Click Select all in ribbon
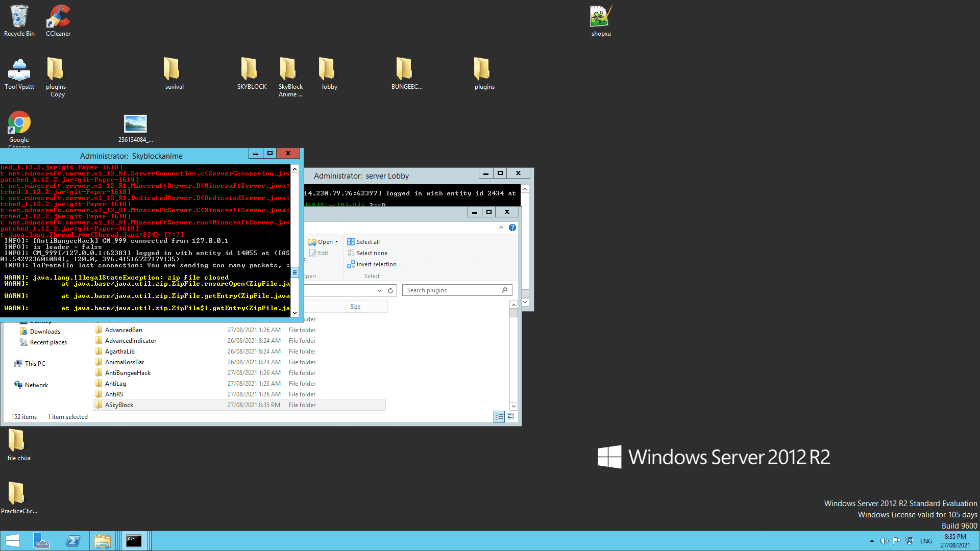The image size is (980, 551). click(363, 242)
